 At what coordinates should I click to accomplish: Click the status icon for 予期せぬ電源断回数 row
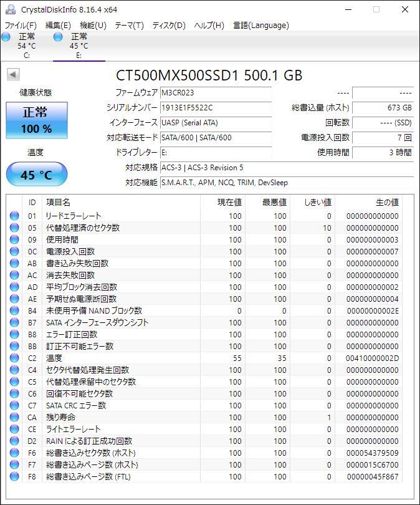tap(14, 299)
